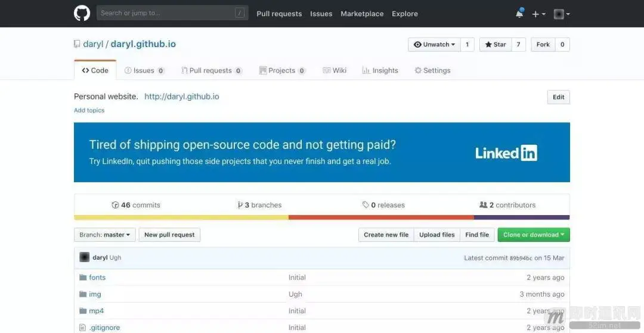Screen dimensions: 644x333
Task: Focus the Search or jump to field
Action: point(172,13)
